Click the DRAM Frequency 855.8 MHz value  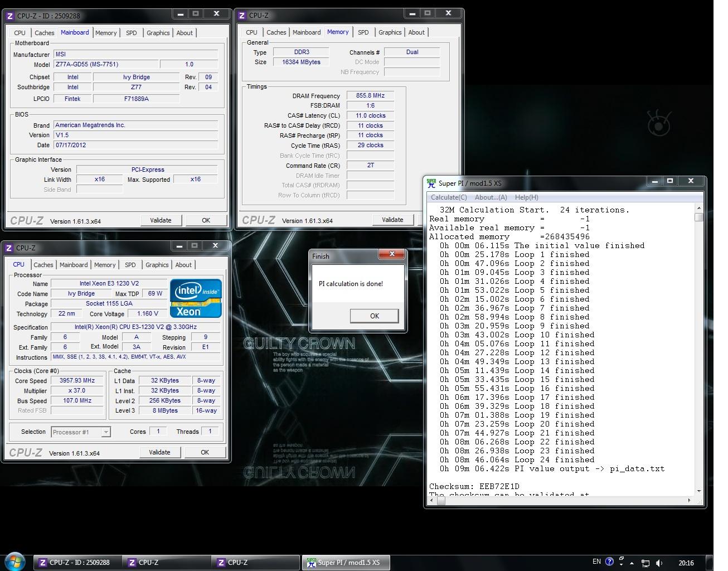(x=370, y=95)
